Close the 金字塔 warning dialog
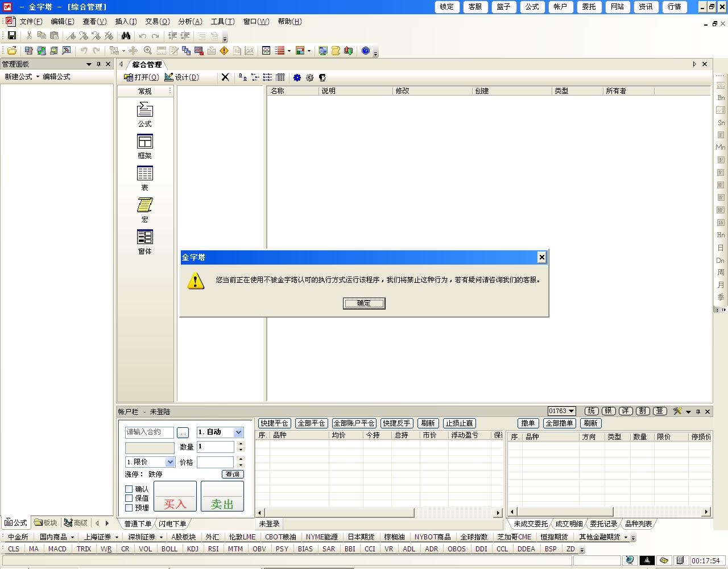This screenshot has height=569, width=728. coord(541,257)
